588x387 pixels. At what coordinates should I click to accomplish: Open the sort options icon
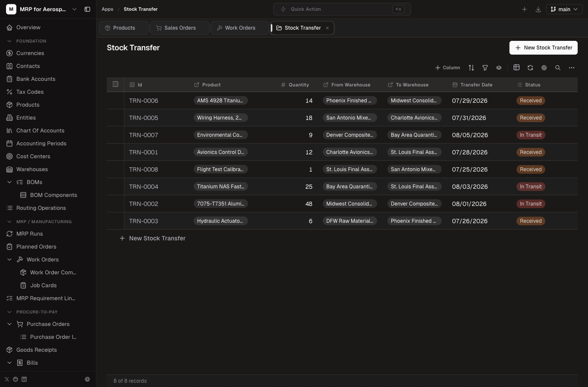471,68
